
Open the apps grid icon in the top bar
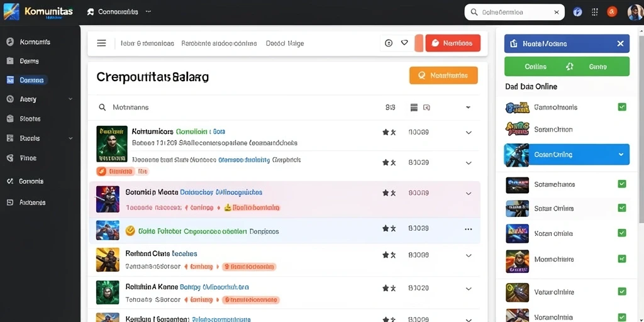(595, 12)
